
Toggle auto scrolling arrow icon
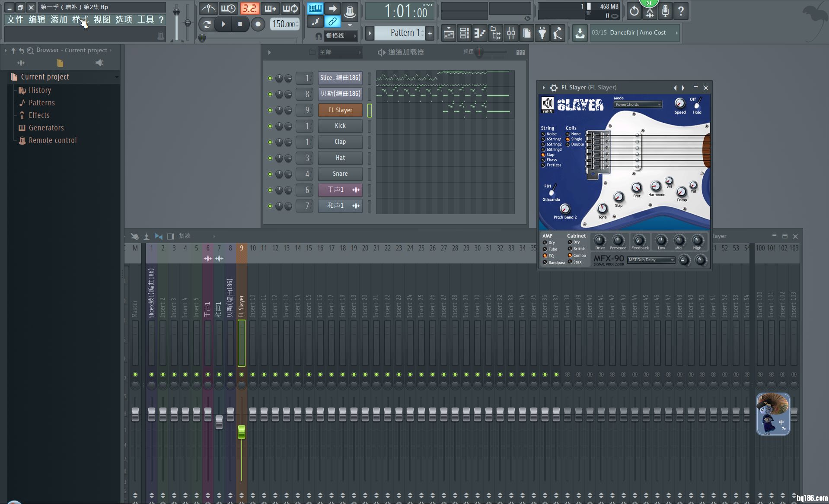click(332, 8)
